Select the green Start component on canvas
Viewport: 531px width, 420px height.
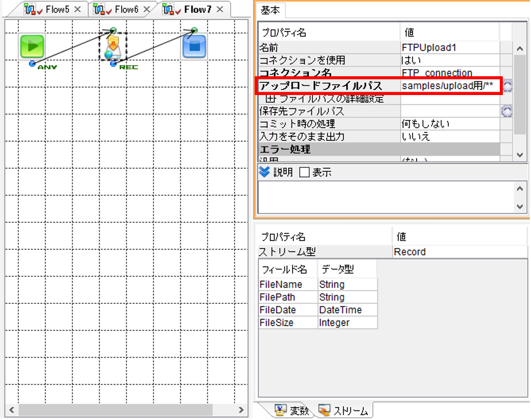pyautogui.click(x=32, y=46)
